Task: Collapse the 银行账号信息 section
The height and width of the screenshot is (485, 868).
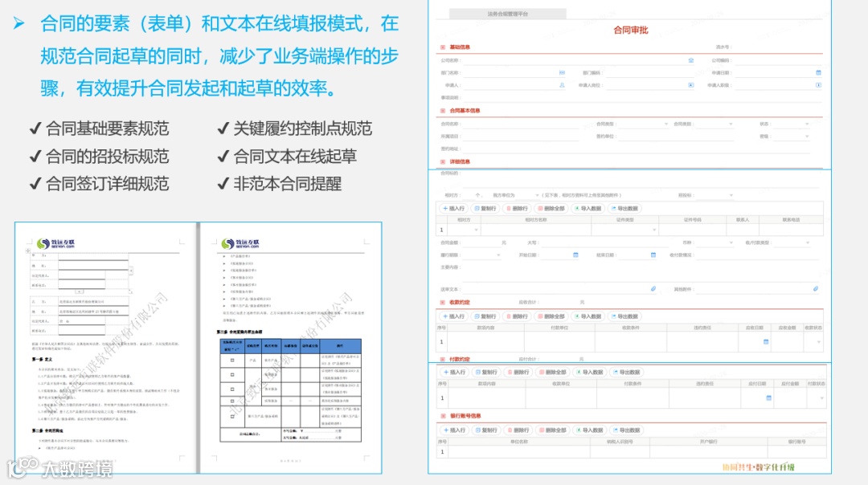Action: pos(444,416)
